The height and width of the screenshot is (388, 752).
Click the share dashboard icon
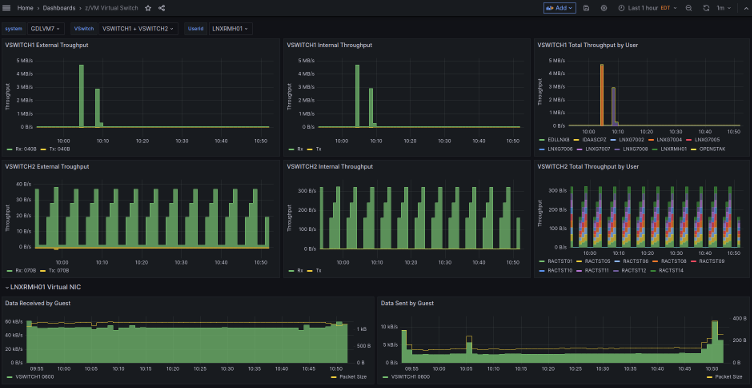(x=162, y=8)
